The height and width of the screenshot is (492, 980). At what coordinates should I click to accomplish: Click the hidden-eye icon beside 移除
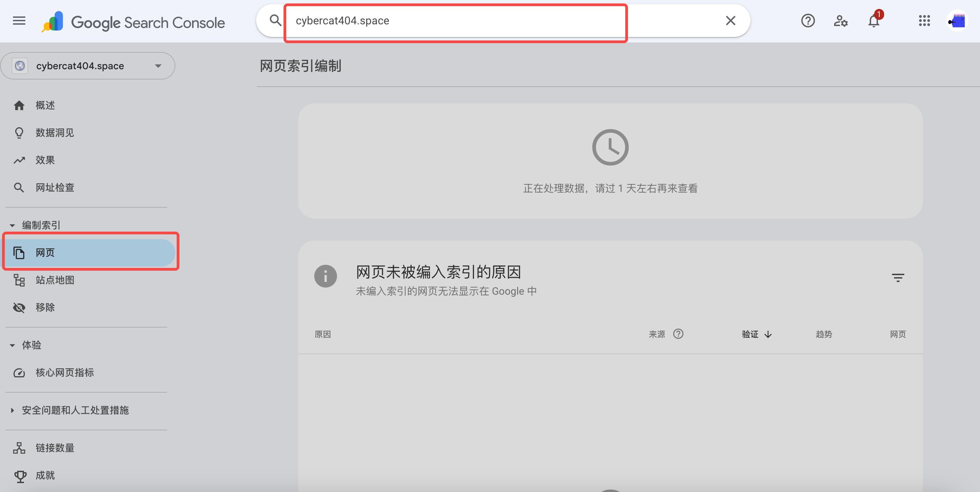coord(19,307)
